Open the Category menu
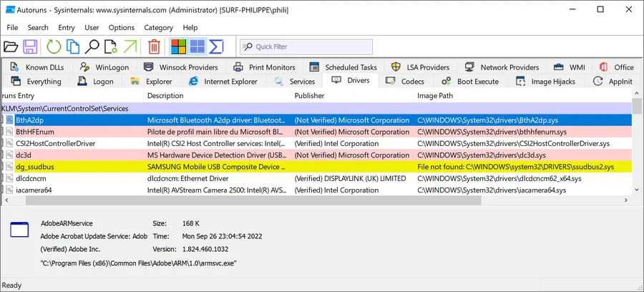The image size is (644, 292). click(159, 27)
